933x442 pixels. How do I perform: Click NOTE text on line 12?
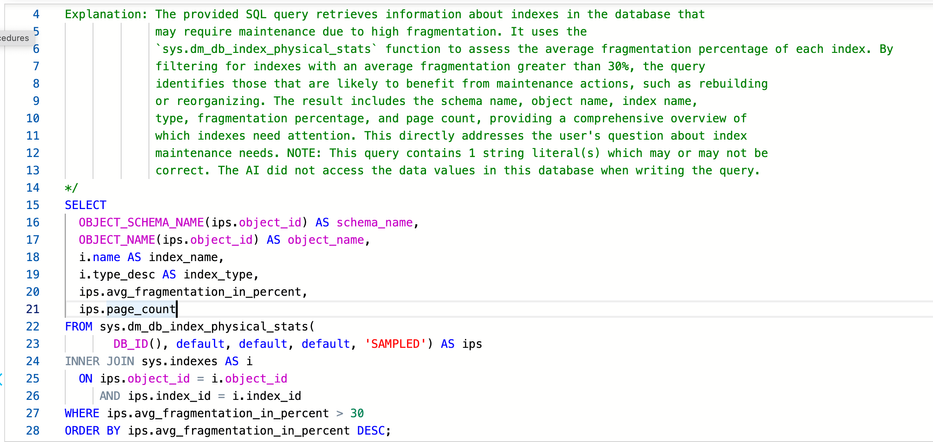tap(300, 153)
